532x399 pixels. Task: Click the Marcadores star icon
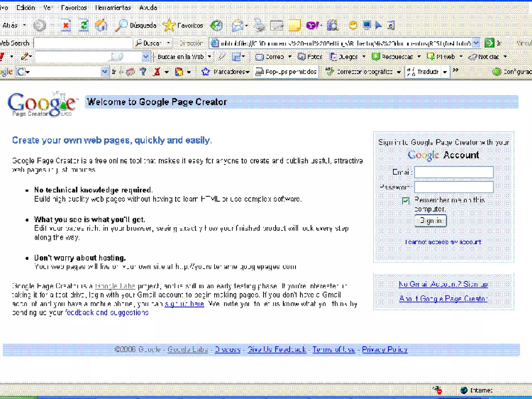pos(205,72)
